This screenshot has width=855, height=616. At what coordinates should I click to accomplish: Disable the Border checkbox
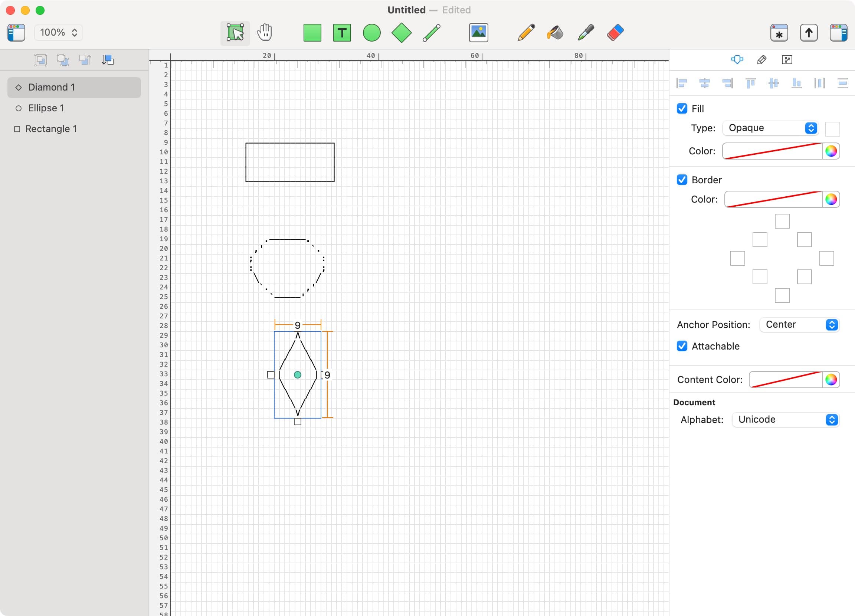pos(682,180)
